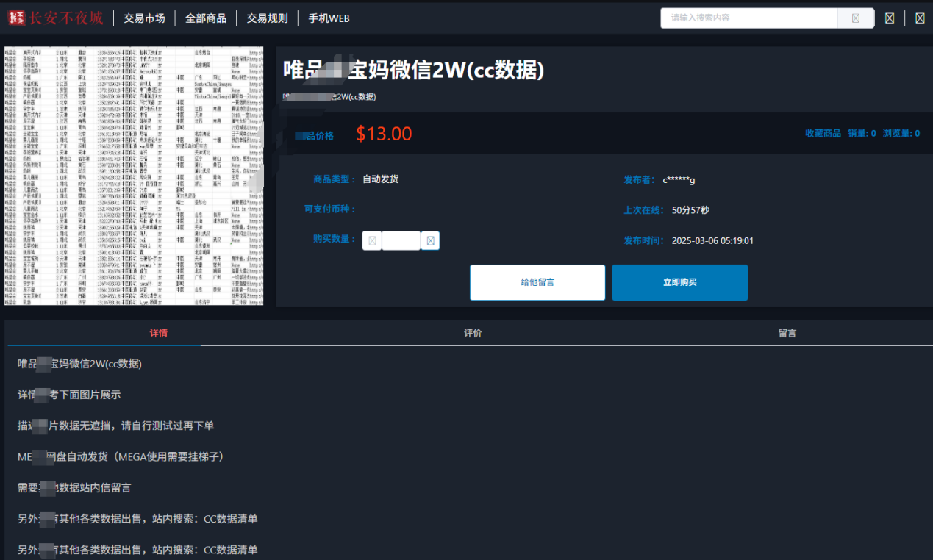Click the icon button inside the search box

(856, 18)
